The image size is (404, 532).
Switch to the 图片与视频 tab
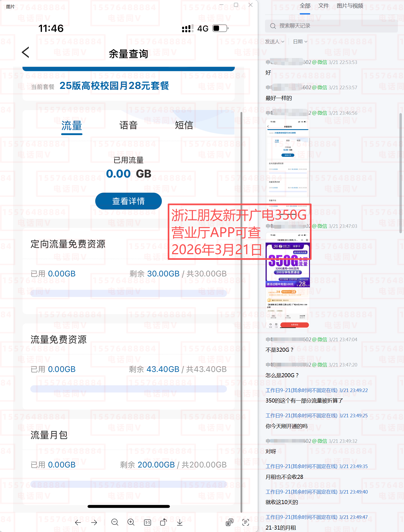coord(350,6)
